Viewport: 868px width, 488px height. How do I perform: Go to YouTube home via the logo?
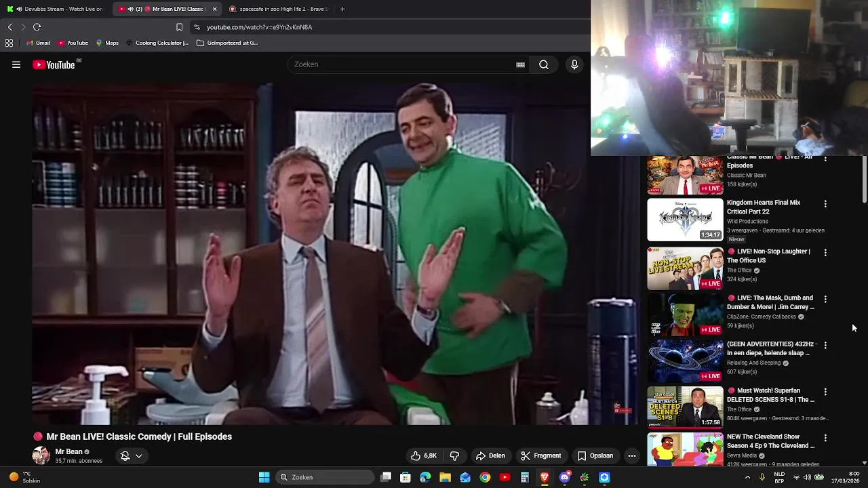coord(54,64)
